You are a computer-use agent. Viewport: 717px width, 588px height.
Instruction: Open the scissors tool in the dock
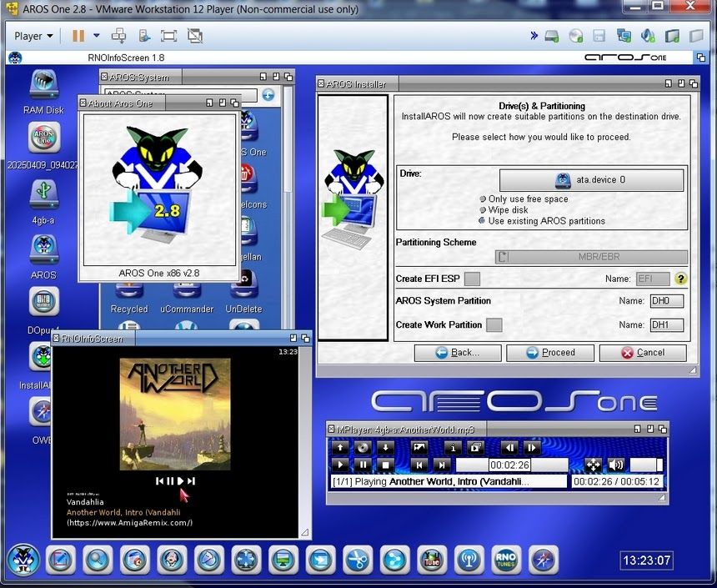coord(358,560)
